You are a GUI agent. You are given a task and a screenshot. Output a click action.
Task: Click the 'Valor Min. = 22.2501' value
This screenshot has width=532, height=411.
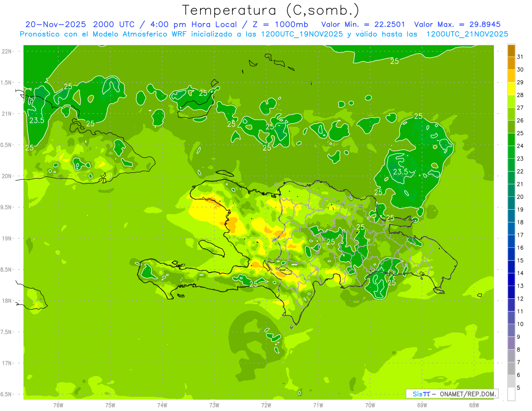pyautogui.click(x=363, y=24)
